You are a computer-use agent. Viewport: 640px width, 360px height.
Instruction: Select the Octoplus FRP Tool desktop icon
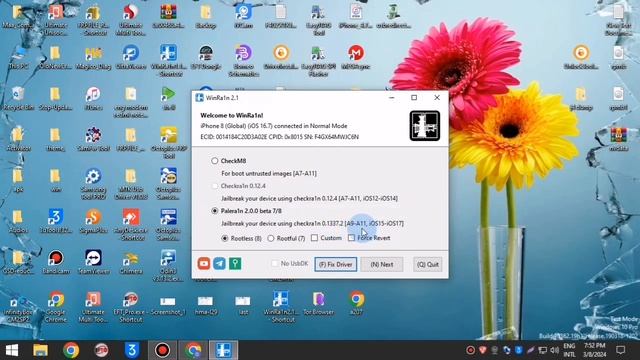(x=169, y=143)
